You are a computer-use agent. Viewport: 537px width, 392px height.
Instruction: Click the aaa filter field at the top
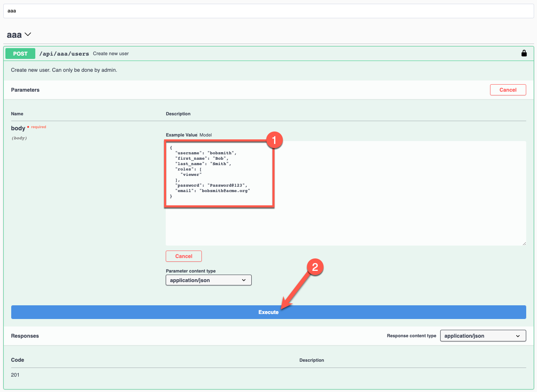coord(268,11)
